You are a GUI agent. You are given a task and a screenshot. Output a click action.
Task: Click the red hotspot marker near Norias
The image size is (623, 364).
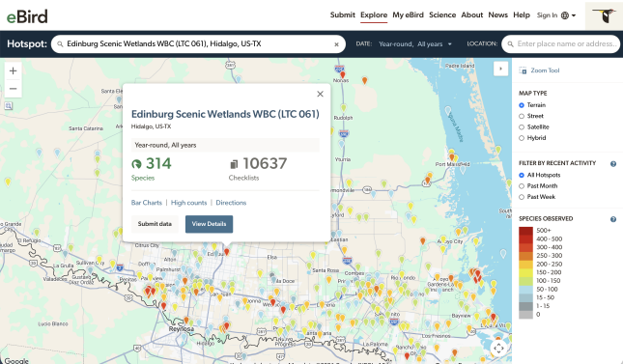pos(343,74)
